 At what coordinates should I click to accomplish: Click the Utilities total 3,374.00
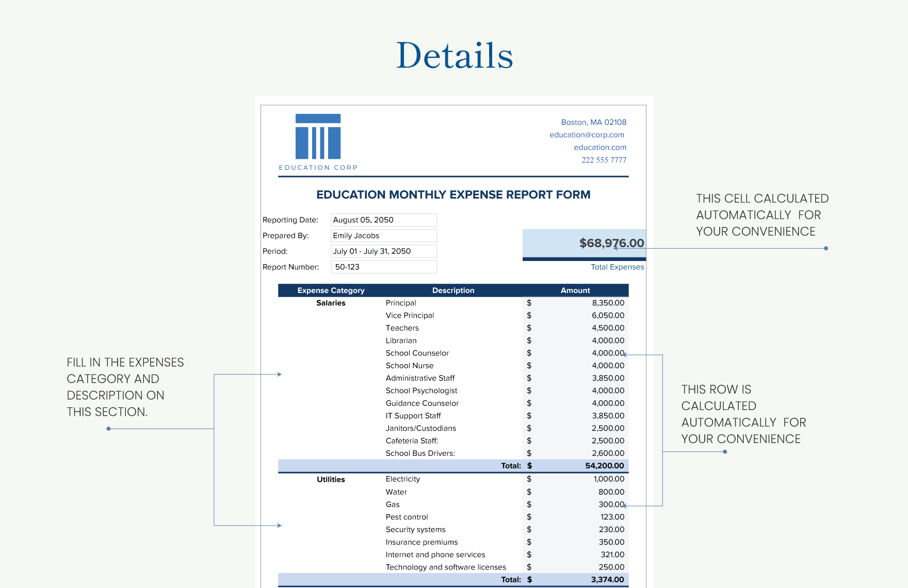click(x=607, y=580)
